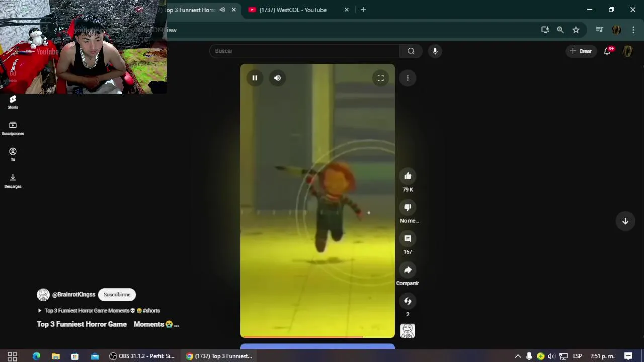Open BrainrotKingss channel avatar
This screenshot has width=644, height=362.
click(43, 295)
